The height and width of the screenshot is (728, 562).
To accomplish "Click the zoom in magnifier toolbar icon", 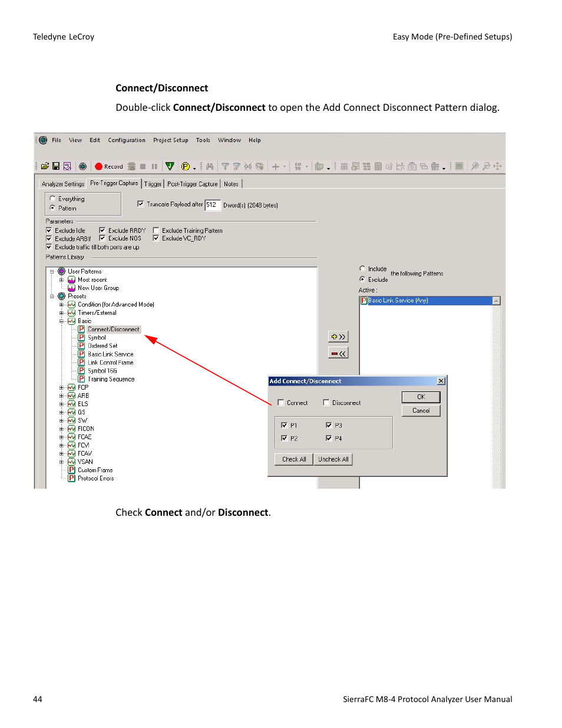I will pos(475,166).
